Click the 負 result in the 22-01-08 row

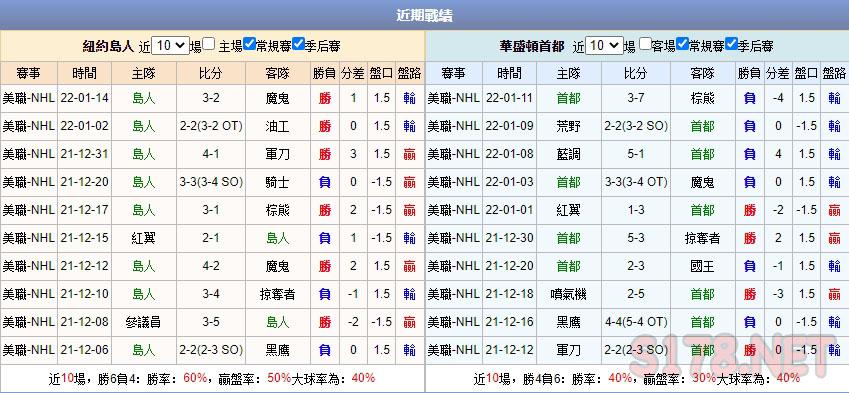(749, 154)
